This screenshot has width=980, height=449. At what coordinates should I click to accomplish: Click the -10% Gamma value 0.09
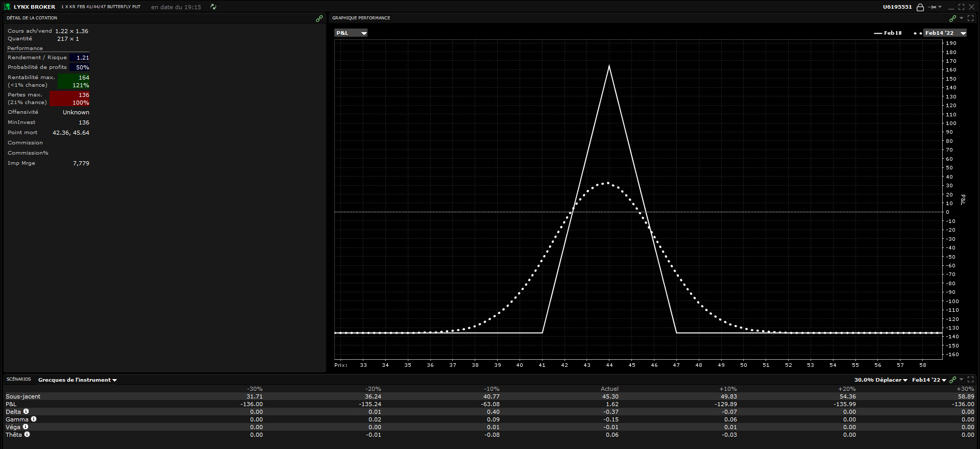(x=493, y=419)
